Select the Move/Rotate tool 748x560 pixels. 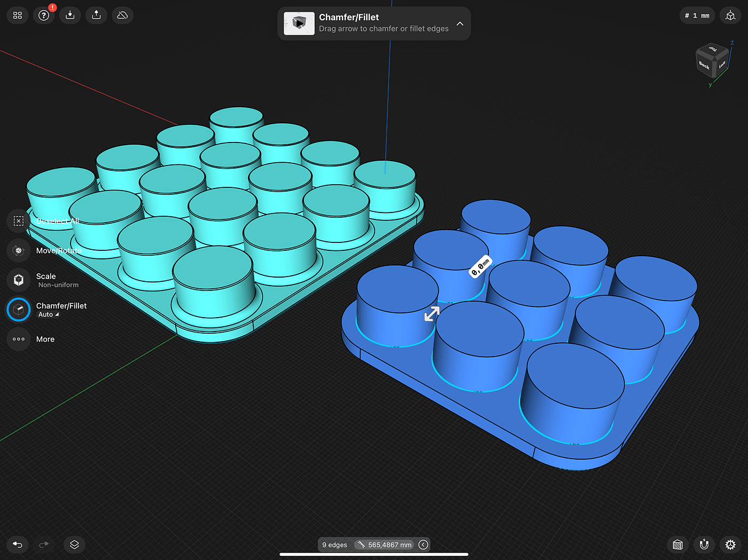tap(19, 250)
